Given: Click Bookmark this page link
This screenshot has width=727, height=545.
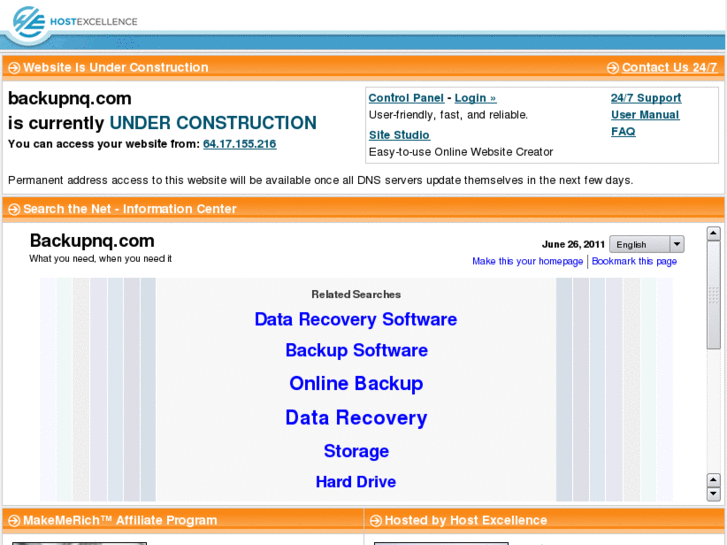Looking at the screenshot, I should (634, 261).
